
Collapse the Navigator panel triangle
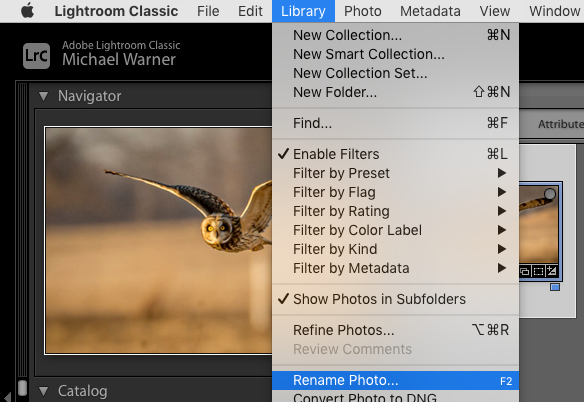click(x=44, y=96)
